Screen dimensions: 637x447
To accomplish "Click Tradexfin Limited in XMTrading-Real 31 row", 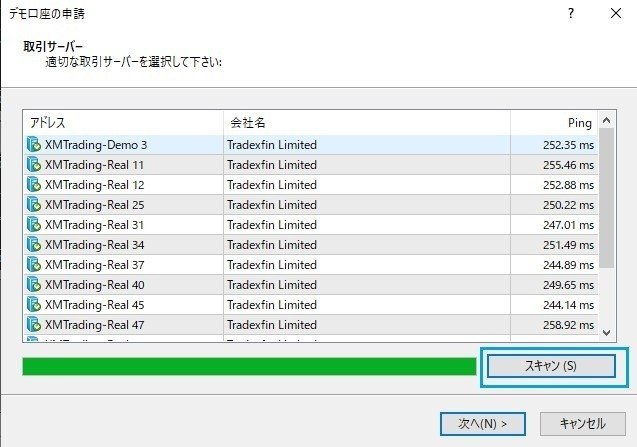I will point(272,224).
